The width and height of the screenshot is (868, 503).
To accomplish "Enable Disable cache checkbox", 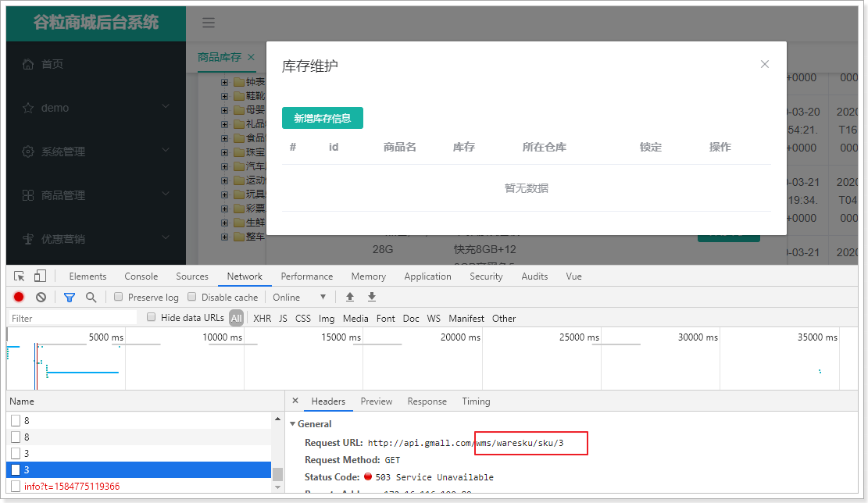I will point(191,297).
